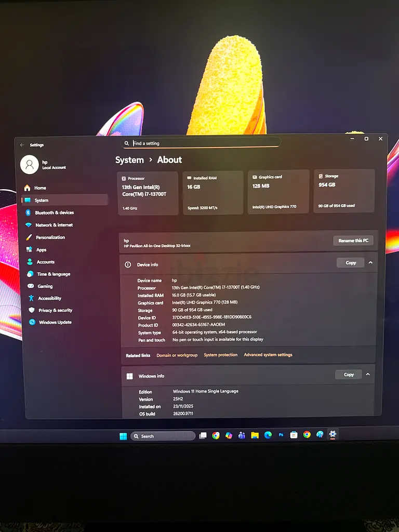Collapse the Windows info section
This screenshot has width=399, height=532.
368,374
